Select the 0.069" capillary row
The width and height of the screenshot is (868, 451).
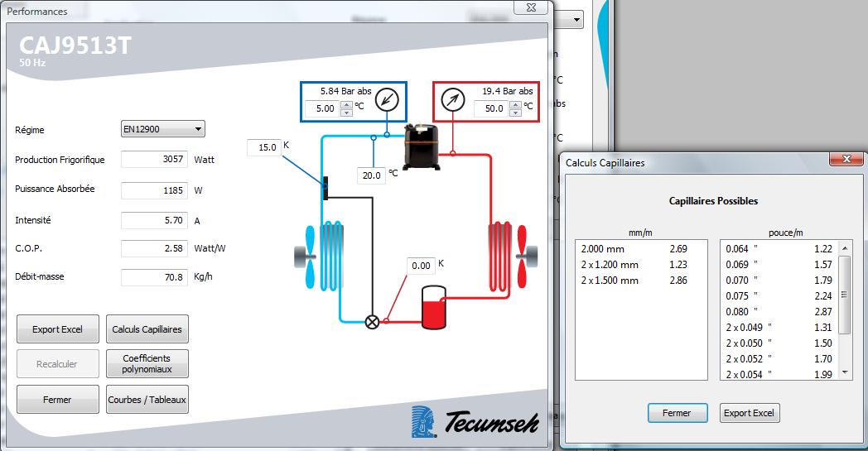pyautogui.click(x=779, y=265)
